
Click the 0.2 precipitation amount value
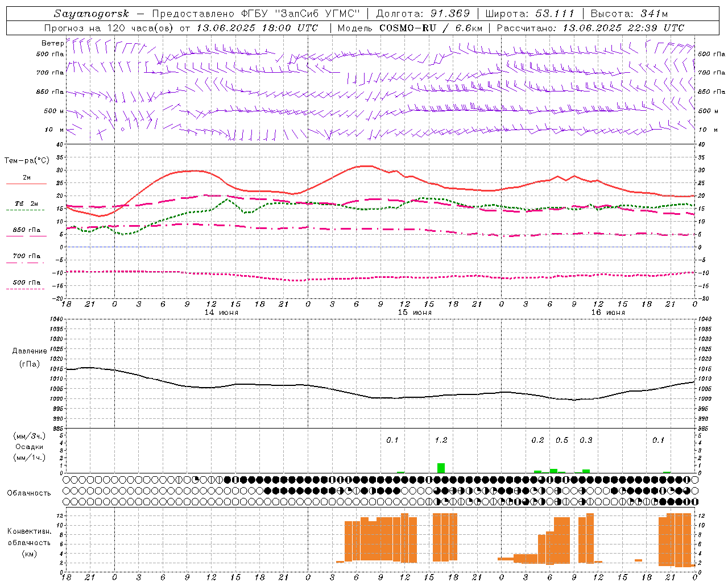point(537,440)
